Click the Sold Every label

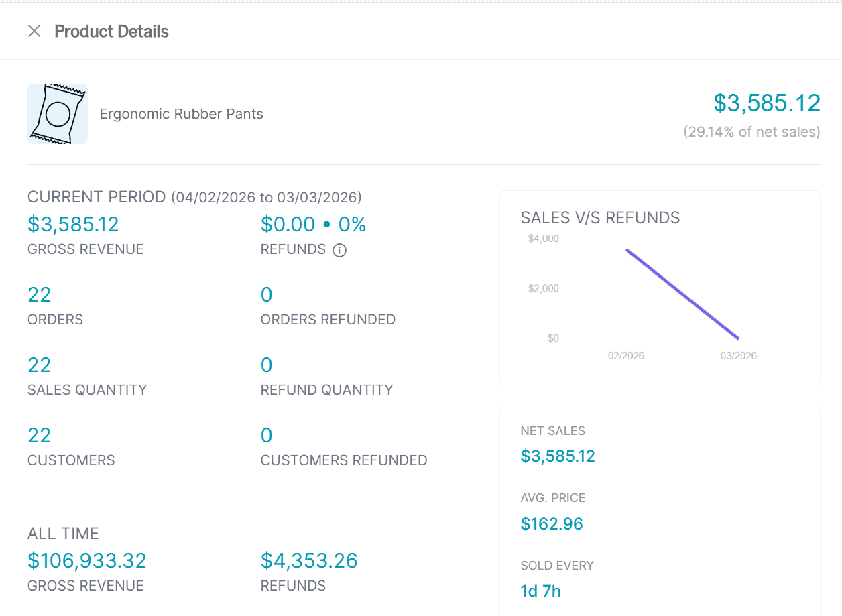558,566
